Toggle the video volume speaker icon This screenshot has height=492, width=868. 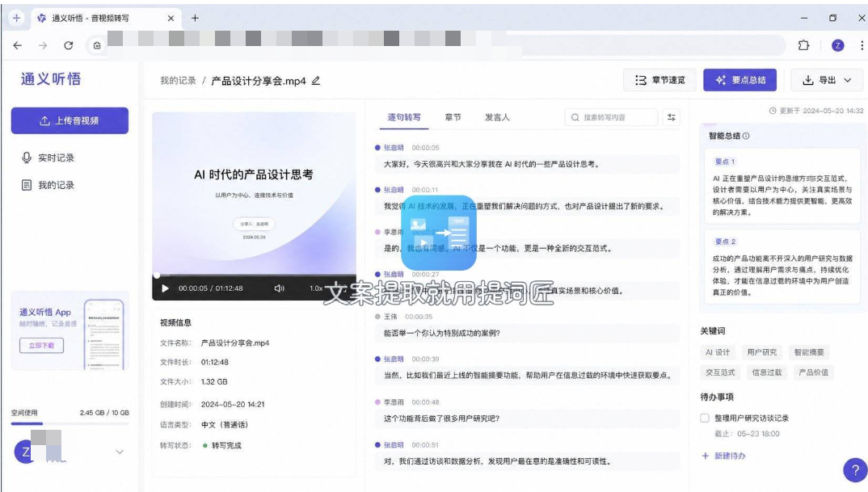click(x=279, y=288)
